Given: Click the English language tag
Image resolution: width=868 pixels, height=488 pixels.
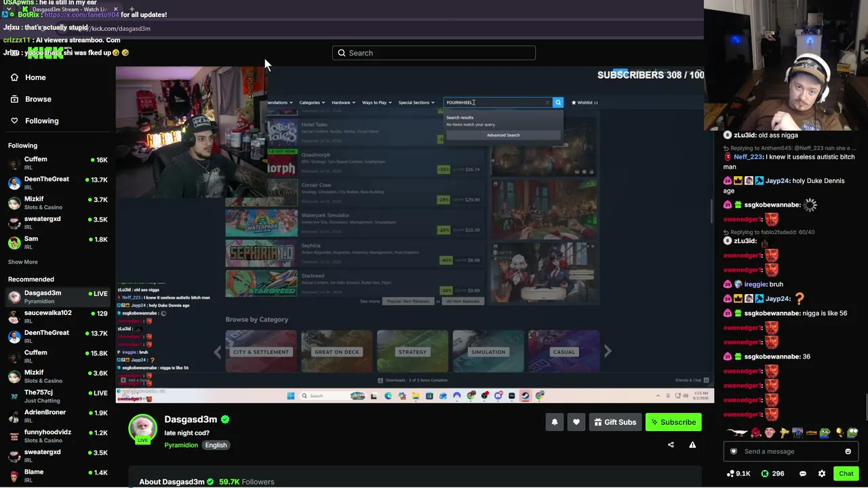Looking at the screenshot, I should (x=216, y=445).
